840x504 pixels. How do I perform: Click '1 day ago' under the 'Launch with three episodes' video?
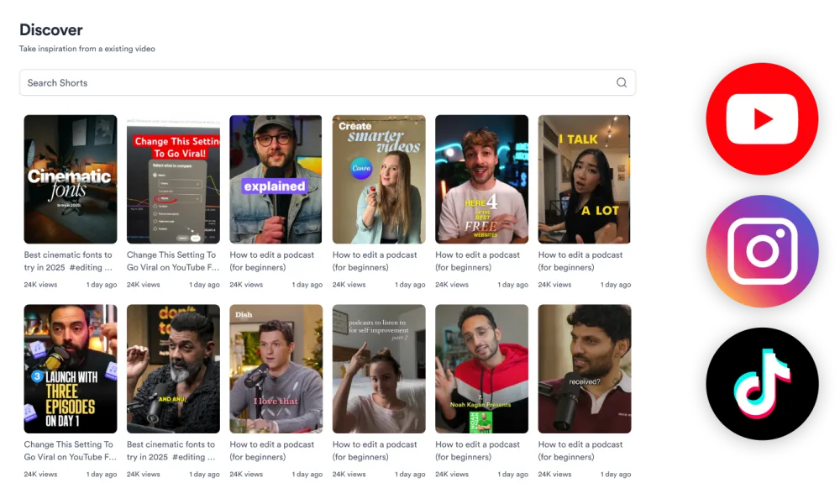(x=102, y=475)
